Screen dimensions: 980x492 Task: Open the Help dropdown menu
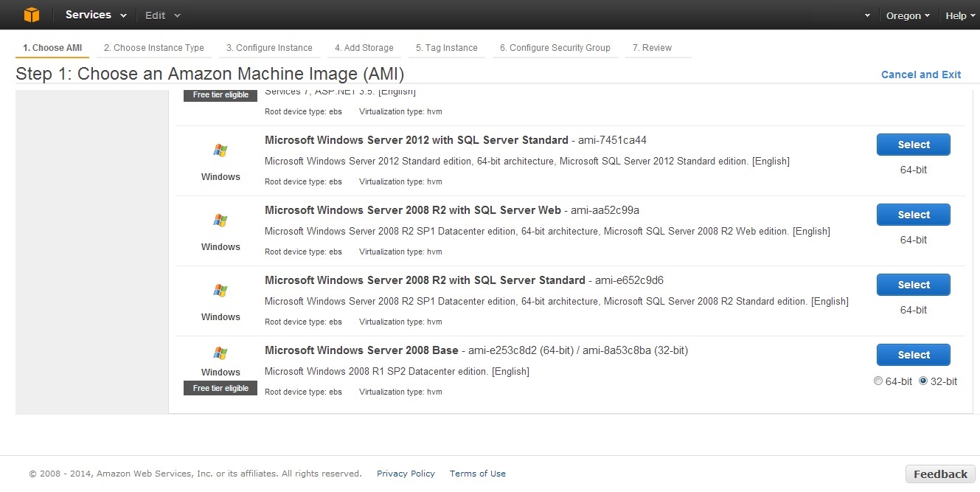point(959,15)
